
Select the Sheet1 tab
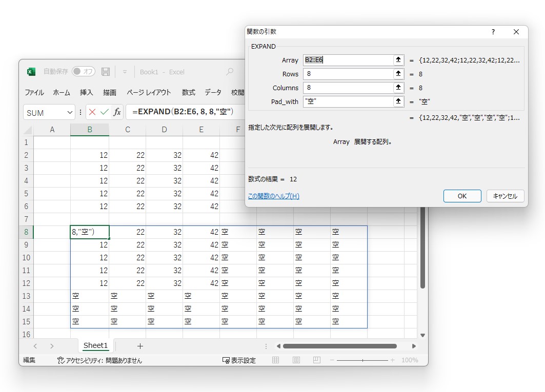(95, 345)
